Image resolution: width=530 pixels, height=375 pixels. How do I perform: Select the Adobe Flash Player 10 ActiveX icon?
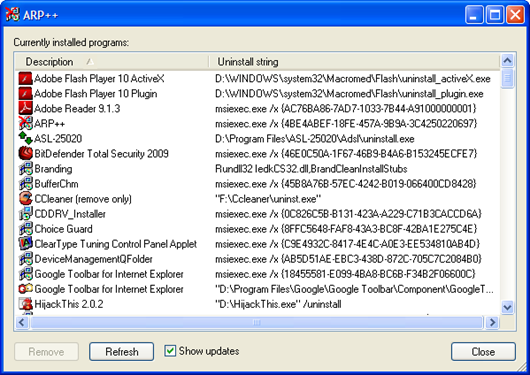[25, 78]
